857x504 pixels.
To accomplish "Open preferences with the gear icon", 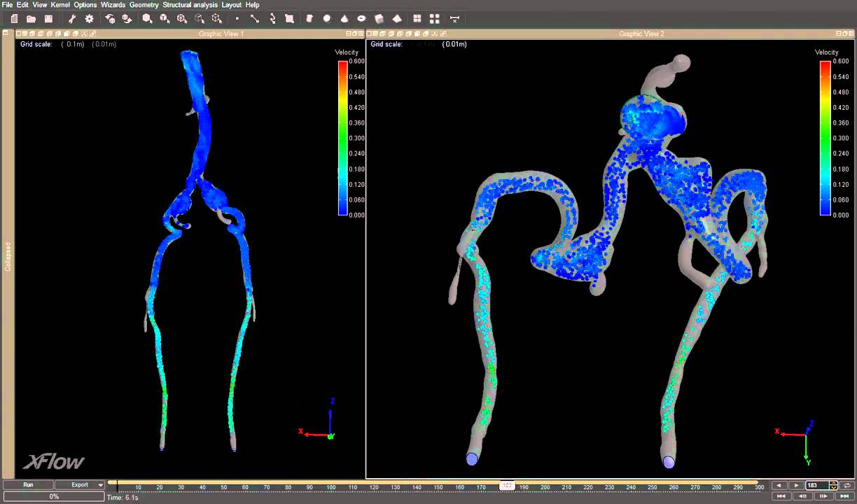I will point(89,19).
